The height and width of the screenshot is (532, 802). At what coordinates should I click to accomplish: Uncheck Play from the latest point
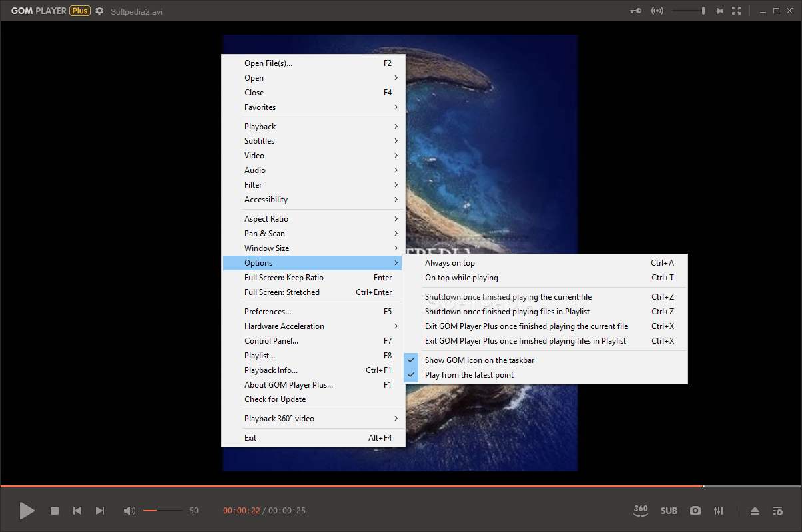[545, 375]
